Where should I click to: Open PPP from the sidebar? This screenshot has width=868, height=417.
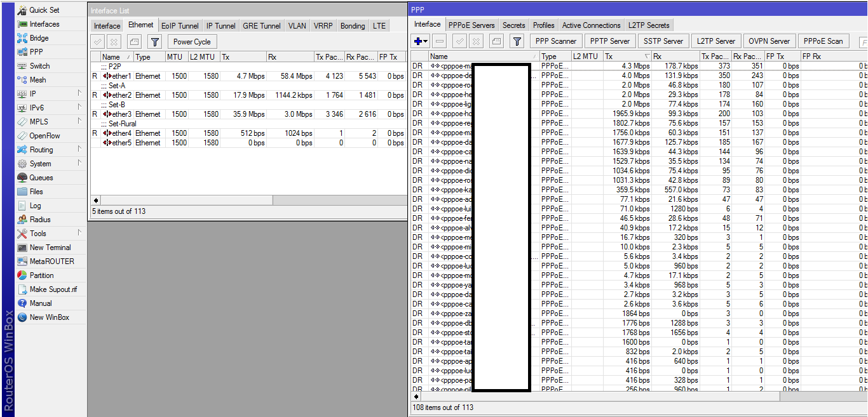point(36,52)
